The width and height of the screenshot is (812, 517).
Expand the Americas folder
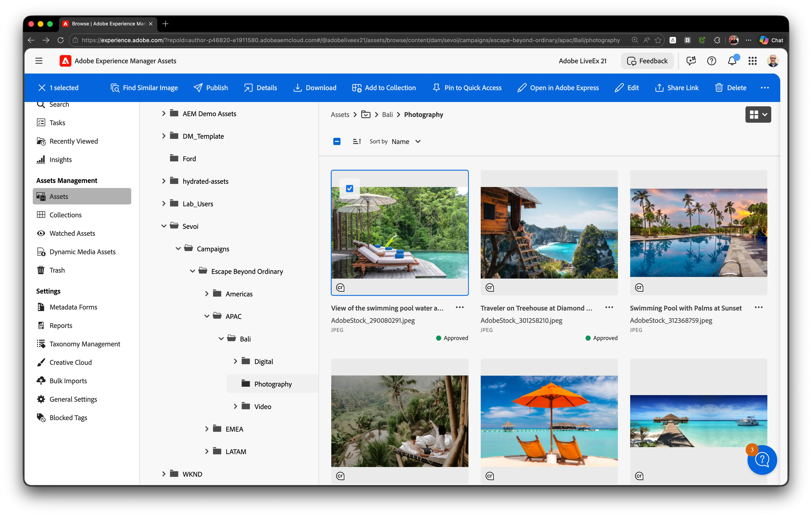[207, 294]
